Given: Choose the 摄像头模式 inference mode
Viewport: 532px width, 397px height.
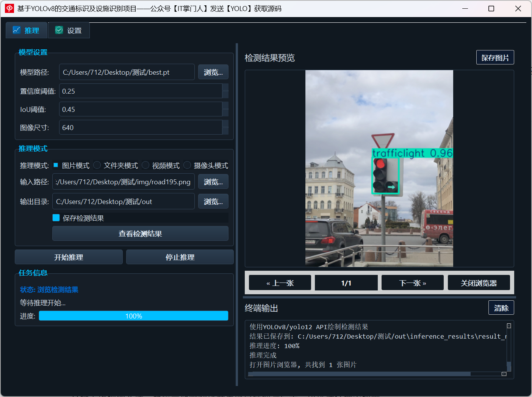Looking at the screenshot, I should pyautogui.click(x=187, y=165).
